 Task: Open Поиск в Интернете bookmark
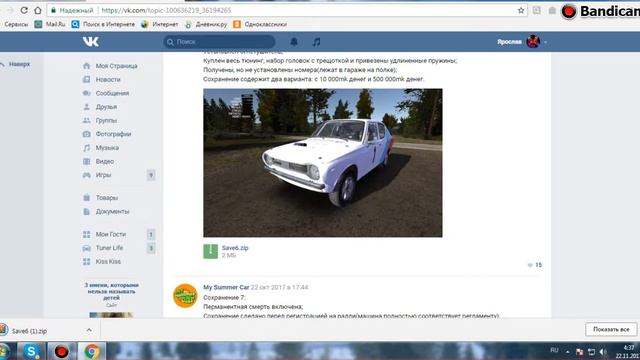103,24
